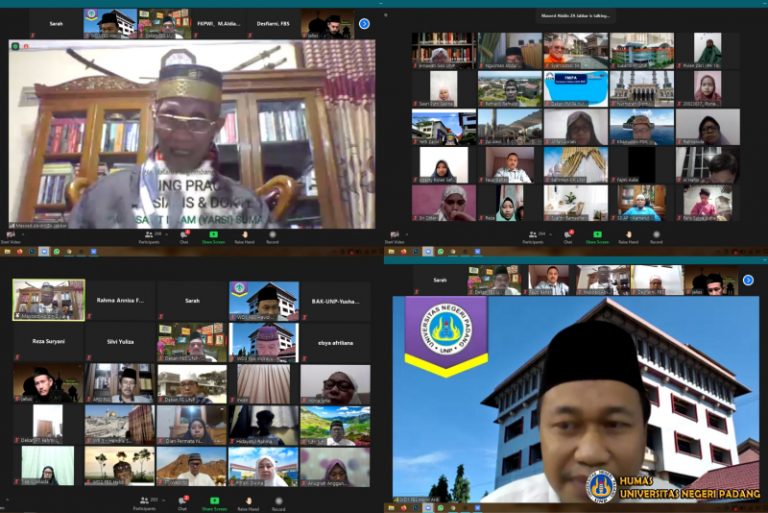Click Share Screen in top-right Zoom window
The width and height of the screenshot is (768, 513).
click(598, 237)
